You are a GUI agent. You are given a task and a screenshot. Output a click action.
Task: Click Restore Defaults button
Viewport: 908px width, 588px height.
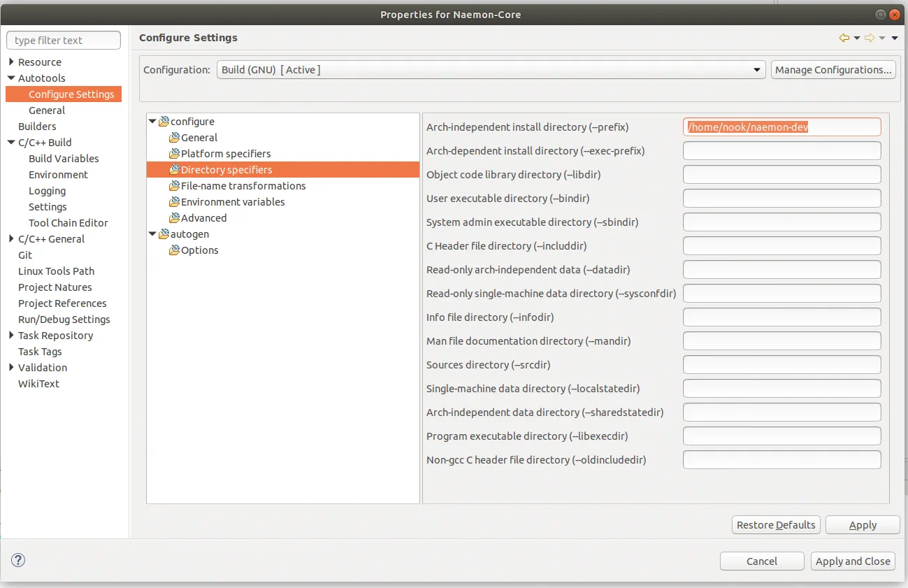776,525
